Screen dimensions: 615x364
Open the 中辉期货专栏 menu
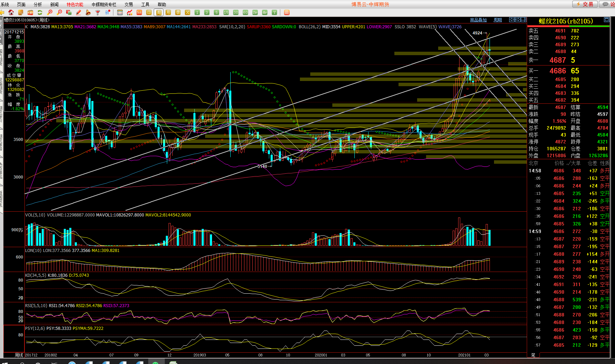(x=104, y=4)
